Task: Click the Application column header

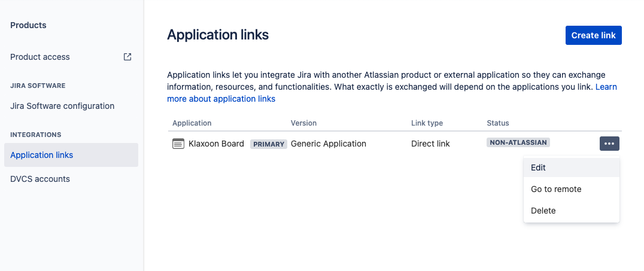Action: click(192, 123)
